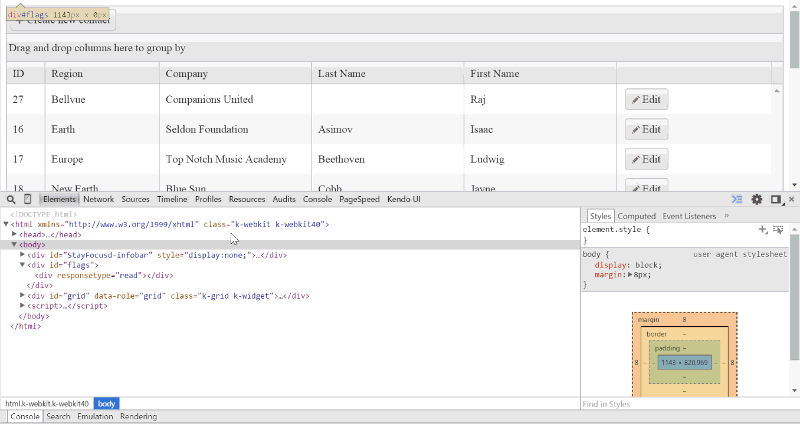
Task: Open Emulation drawer tab at bottom
Action: click(95, 416)
